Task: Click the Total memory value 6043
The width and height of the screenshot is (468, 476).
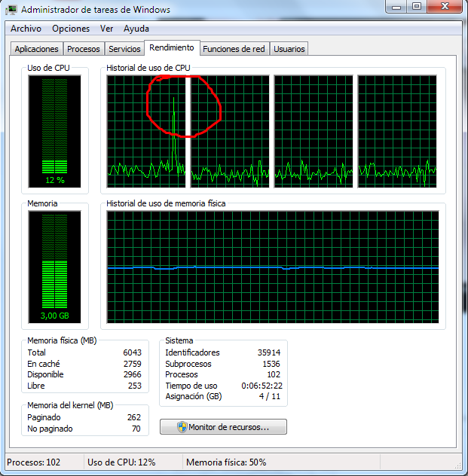Action: 132,352
